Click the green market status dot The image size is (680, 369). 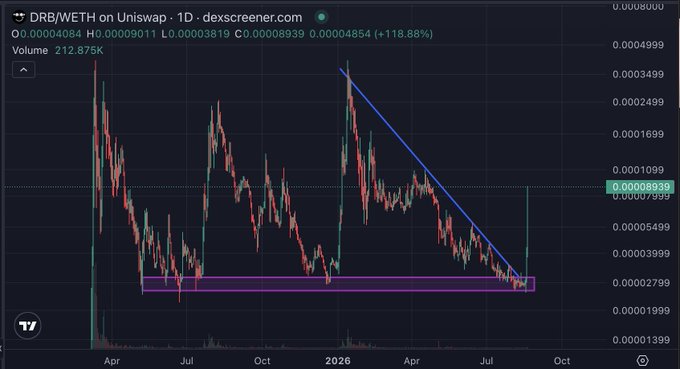pyautogui.click(x=321, y=17)
